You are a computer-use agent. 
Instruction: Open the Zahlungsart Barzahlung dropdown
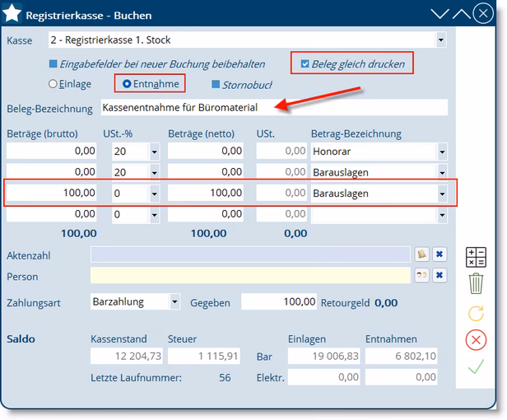click(x=174, y=301)
